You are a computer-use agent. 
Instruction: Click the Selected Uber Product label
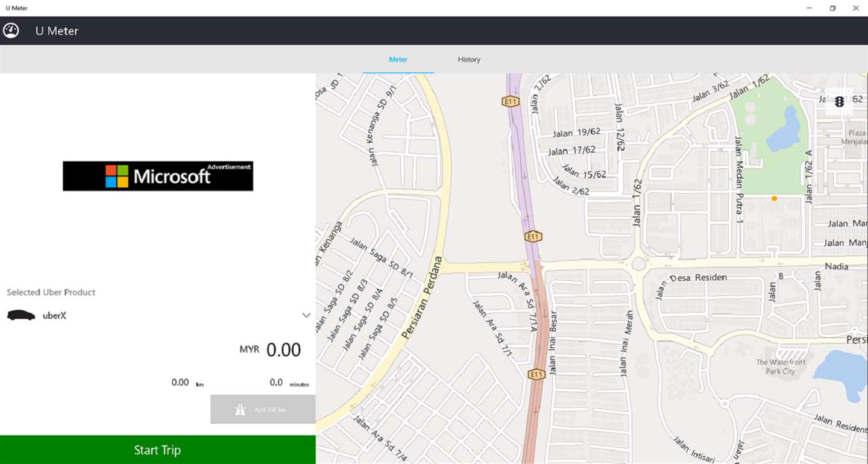click(x=51, y=292)
